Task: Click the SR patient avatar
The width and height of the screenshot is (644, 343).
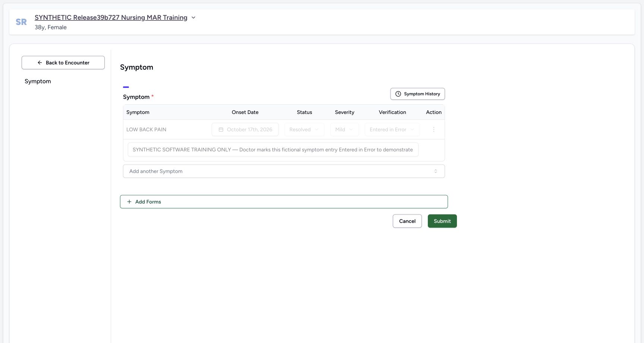Action: click(21, 22)
